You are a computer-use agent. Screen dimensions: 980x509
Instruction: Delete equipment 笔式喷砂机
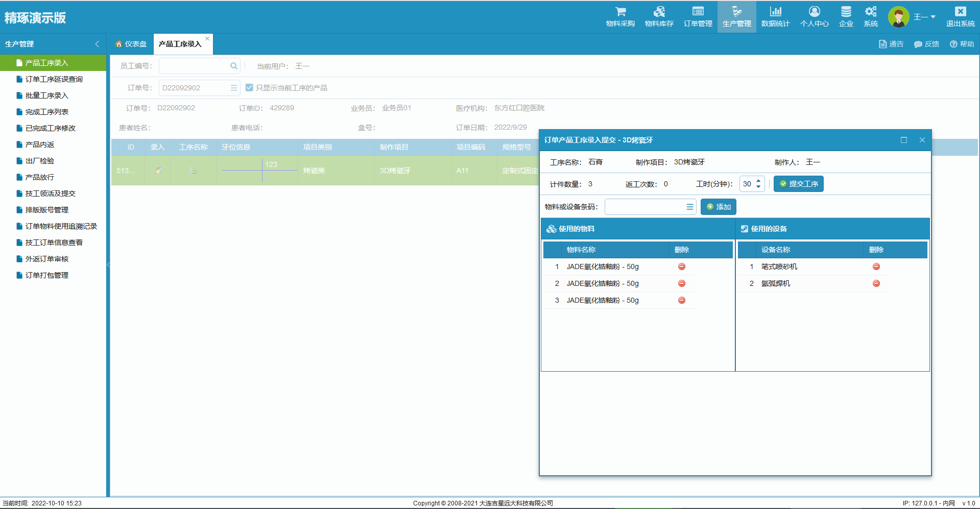pyautogui.click(x=876, y=266)
